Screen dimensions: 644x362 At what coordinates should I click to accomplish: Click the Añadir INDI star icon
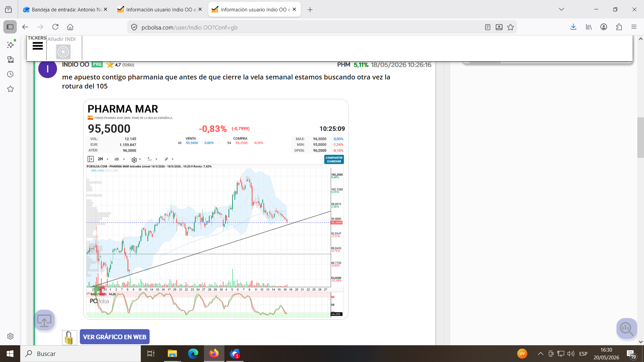[x=63, y=52]
